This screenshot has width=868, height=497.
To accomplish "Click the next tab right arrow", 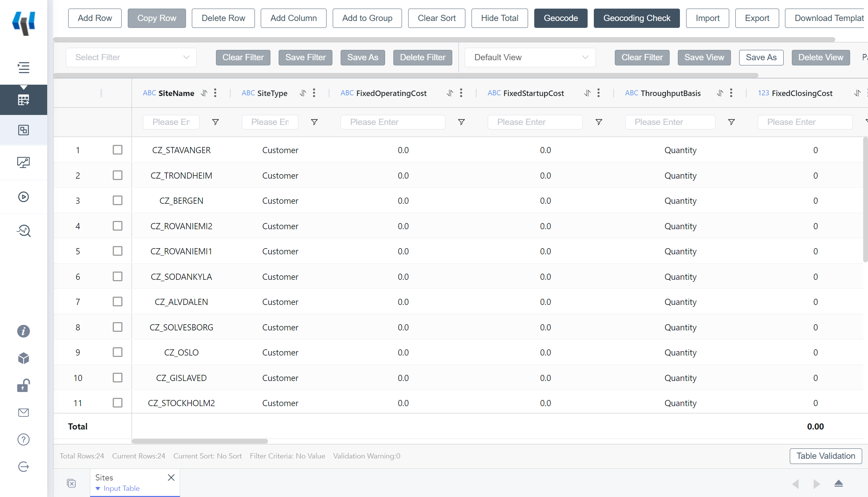I will point(816,484).
